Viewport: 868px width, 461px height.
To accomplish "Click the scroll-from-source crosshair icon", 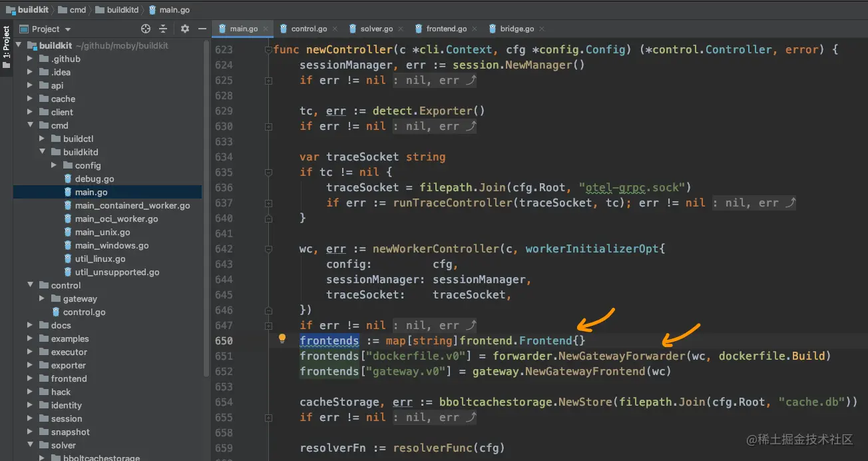I will point(145,29).
